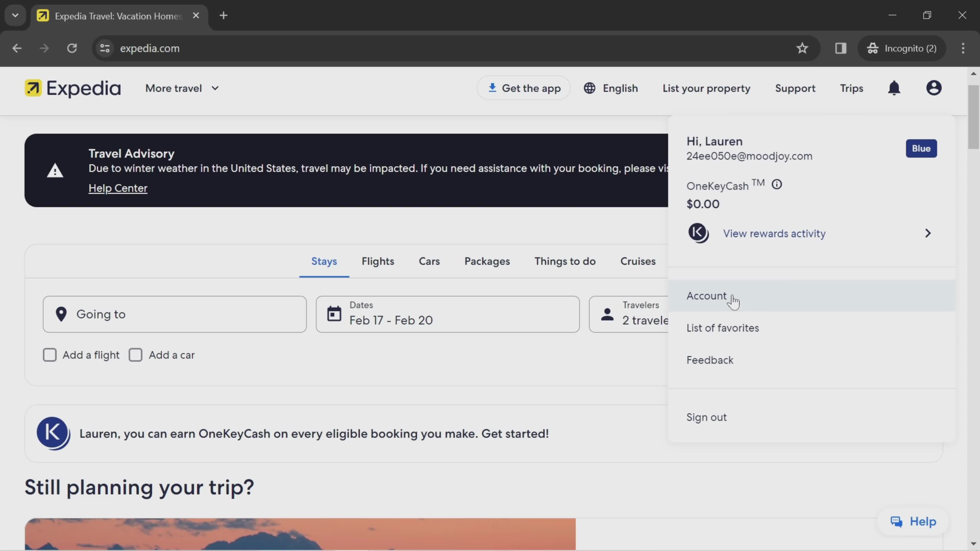Open List your property link
This screenshot has height=551, width=980.
pos(706,88)
